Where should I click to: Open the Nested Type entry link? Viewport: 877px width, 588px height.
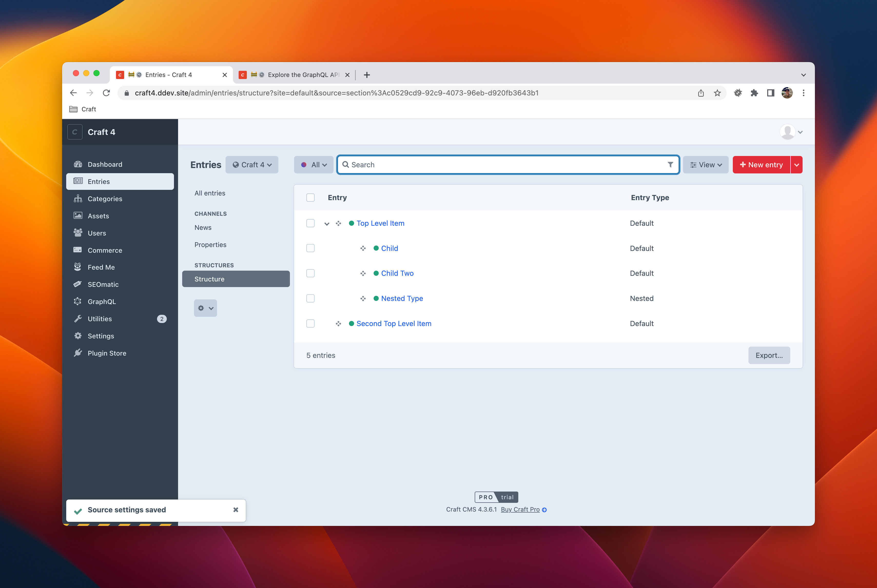[402, 299]
